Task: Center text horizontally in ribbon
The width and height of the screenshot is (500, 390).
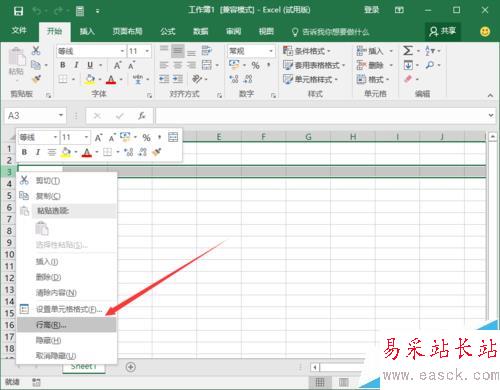Action: 177,65
